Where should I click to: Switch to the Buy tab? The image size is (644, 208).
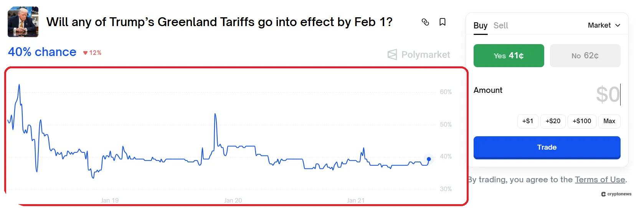tap(480, 26)
